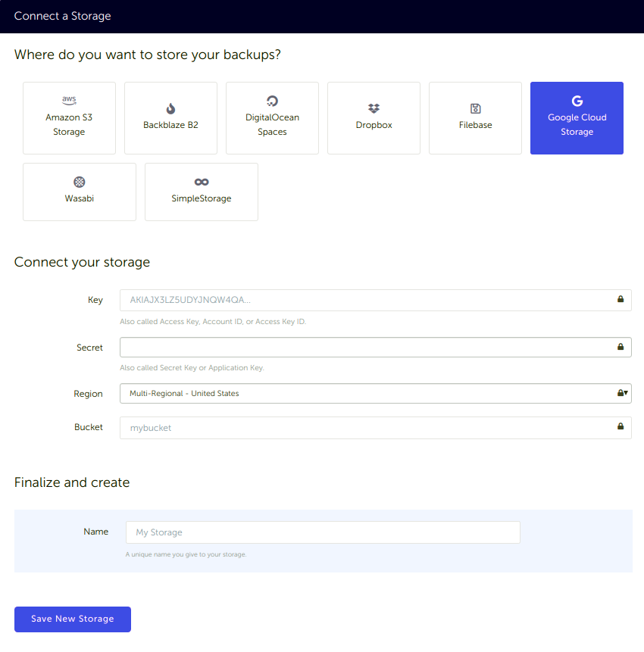Click the Finalize and create heading
The image size is (644, 652).
pyautogui.click(x=72, y=482)
